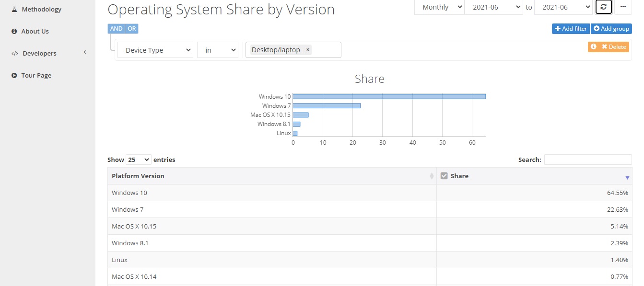Viewport: 644px width, 286px height.
Task: Open the Device Type field dropdown
Action: point(155,50)
